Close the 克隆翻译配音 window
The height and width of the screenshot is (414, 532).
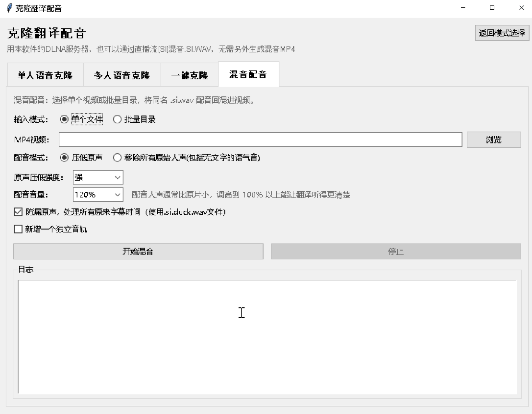(521, 8)
